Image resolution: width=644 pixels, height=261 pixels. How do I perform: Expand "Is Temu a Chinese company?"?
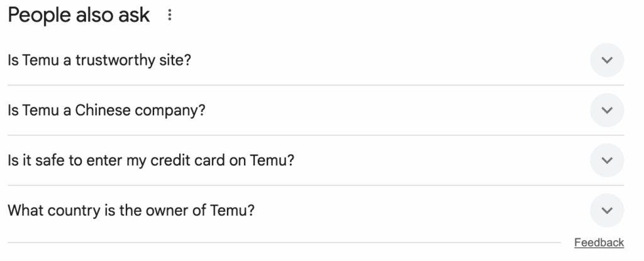(x=316, y=110)
